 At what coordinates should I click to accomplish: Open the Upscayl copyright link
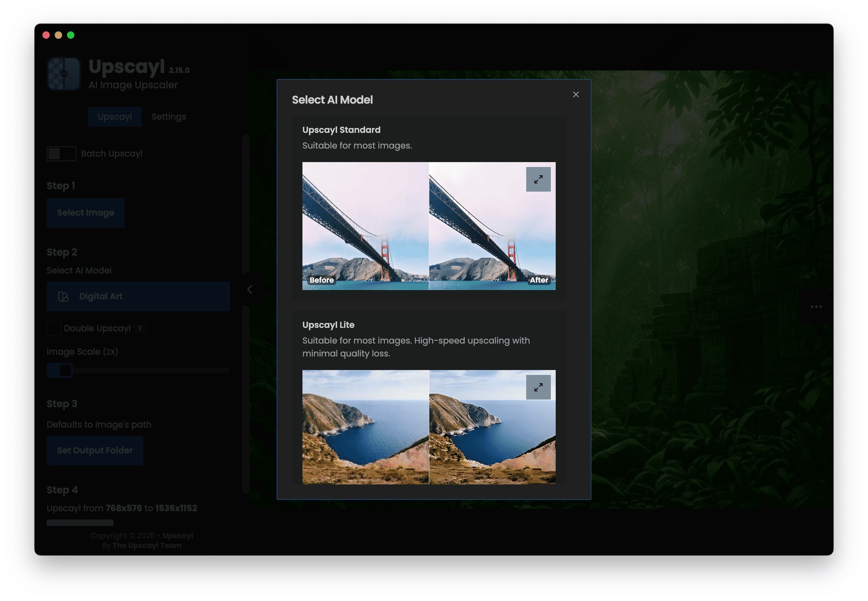coord(178,535)
